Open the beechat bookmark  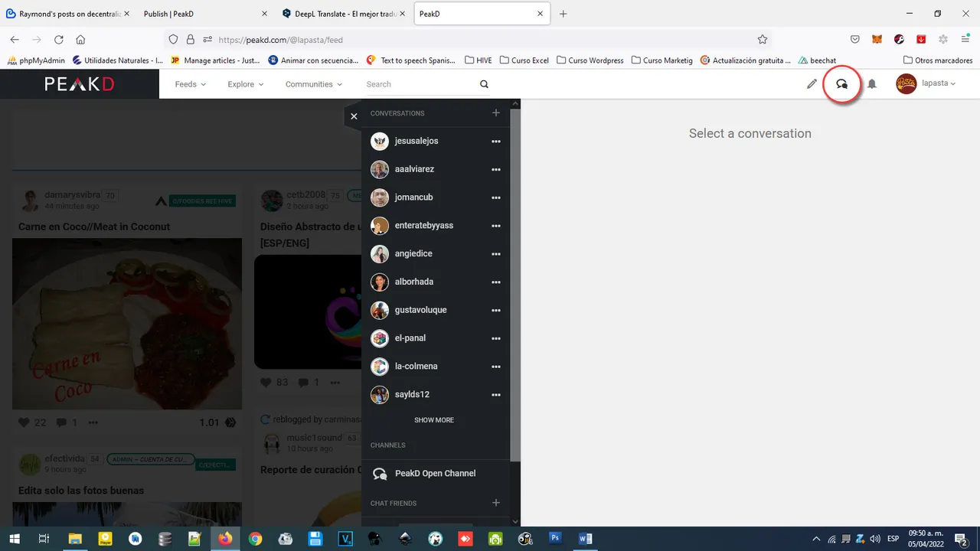coord(817,60)
